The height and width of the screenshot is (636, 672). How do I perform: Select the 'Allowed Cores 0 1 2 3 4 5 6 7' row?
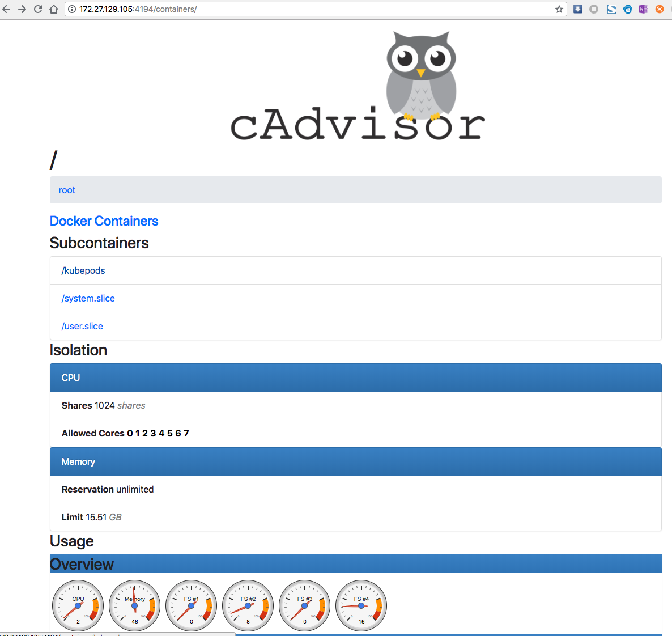pyautogui.click(x=356, y=433)
